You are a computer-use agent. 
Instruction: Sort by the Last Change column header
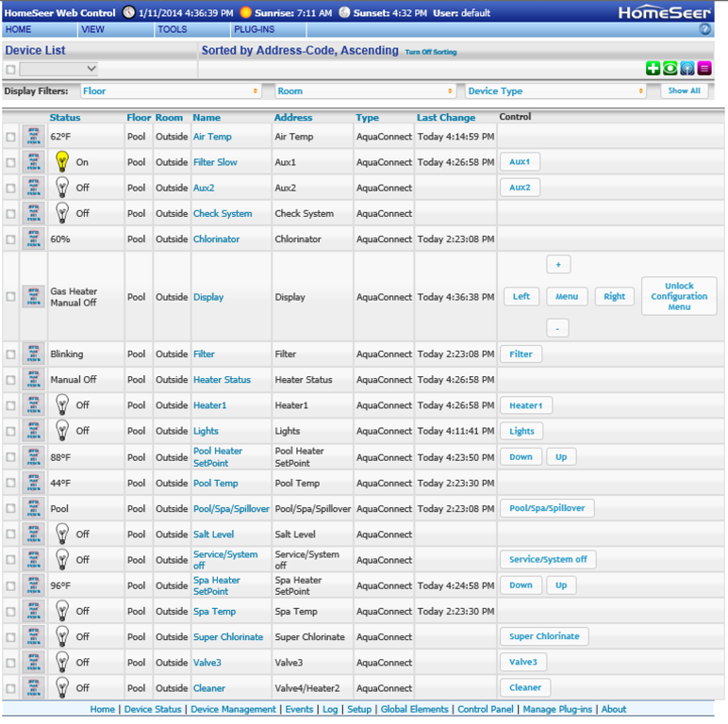click(x=446, y=118)
